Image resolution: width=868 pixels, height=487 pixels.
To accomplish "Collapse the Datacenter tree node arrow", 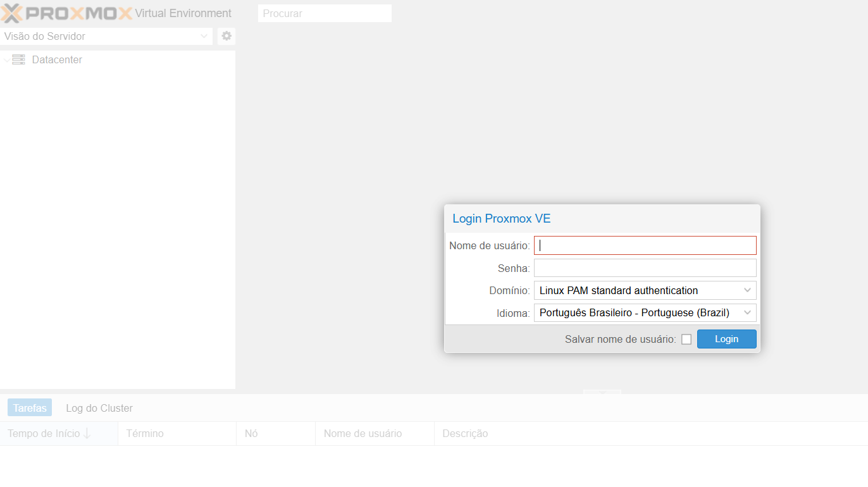I will [6, 60].
